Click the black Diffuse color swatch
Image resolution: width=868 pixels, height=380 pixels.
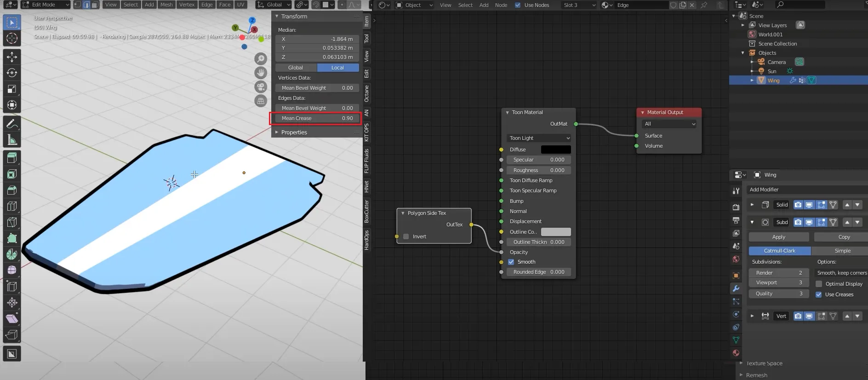click(556, 150)
